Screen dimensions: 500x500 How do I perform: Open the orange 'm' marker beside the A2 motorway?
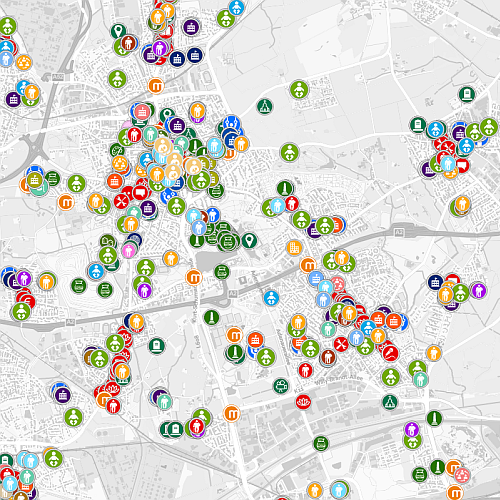308,265
